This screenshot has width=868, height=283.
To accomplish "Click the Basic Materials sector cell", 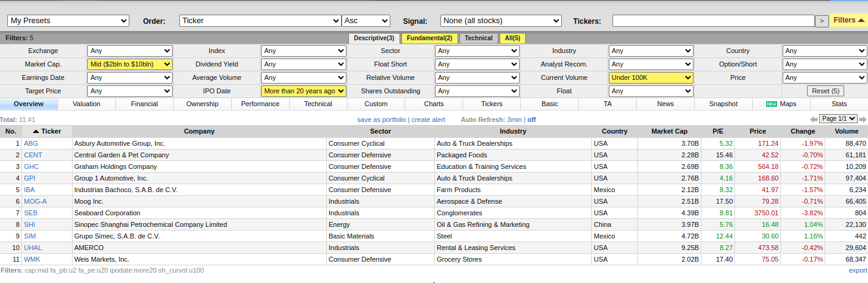I will [x=381, y=236].
